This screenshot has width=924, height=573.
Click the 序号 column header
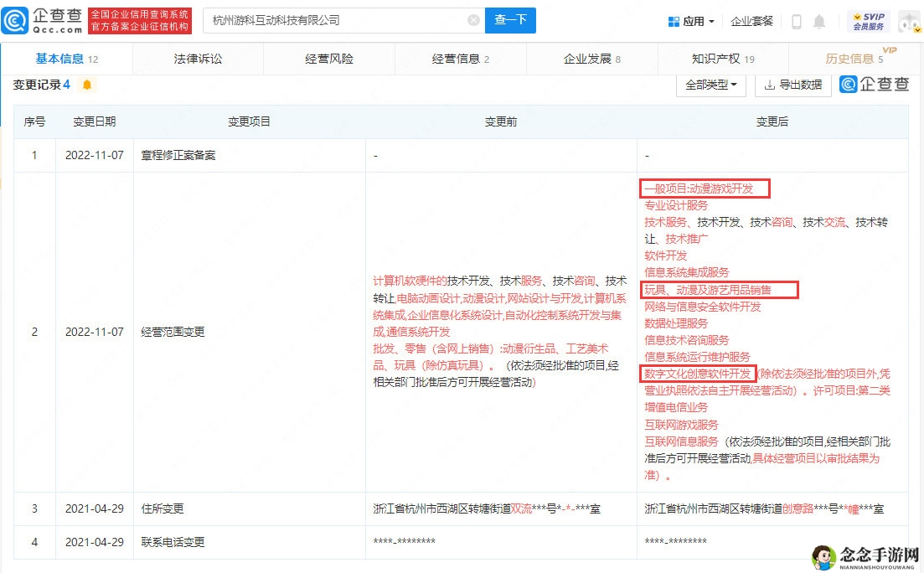click(x=34, y=122)
